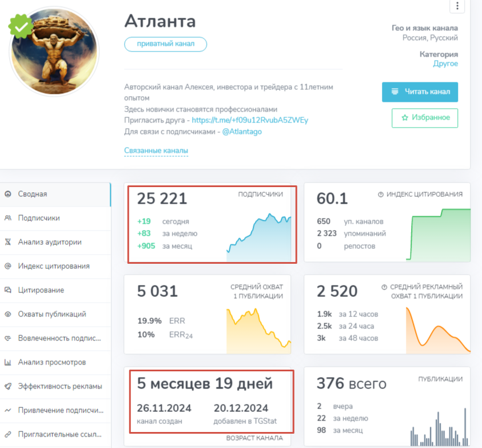Click the info icon beside Средний рекламный охват

(x=384, y=287)
